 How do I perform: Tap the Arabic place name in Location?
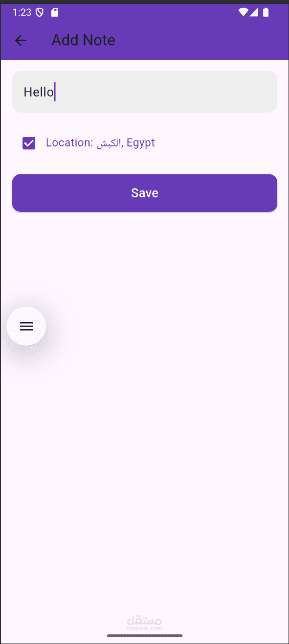pyautogui.click(x=109, y=143)
